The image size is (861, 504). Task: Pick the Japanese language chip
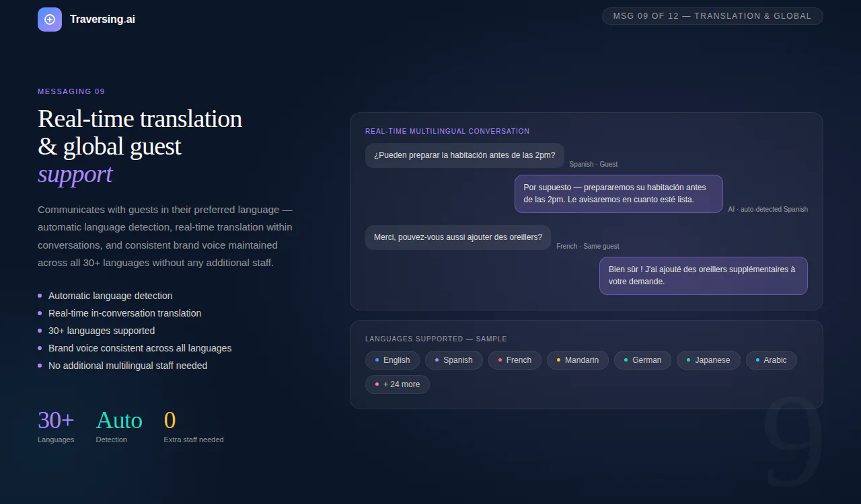pos(708,360)
